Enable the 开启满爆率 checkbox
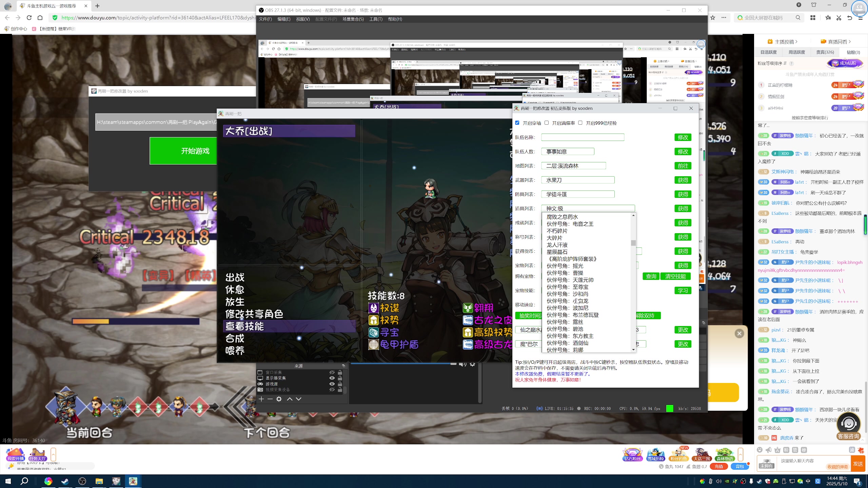 [547, 123]
